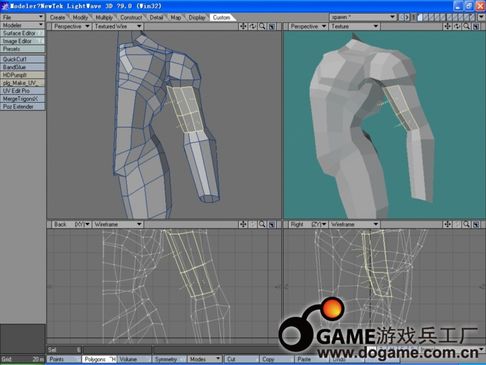Switch to the Display tab
486x365 pixels.
[x=197, y=17]
